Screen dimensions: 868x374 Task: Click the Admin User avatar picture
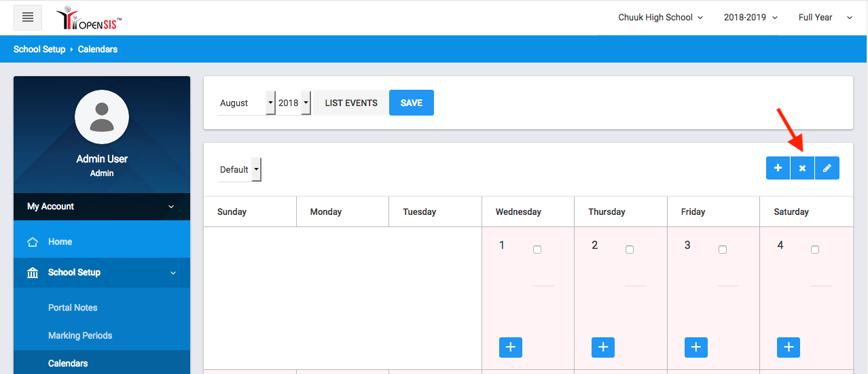coord(102,117)
